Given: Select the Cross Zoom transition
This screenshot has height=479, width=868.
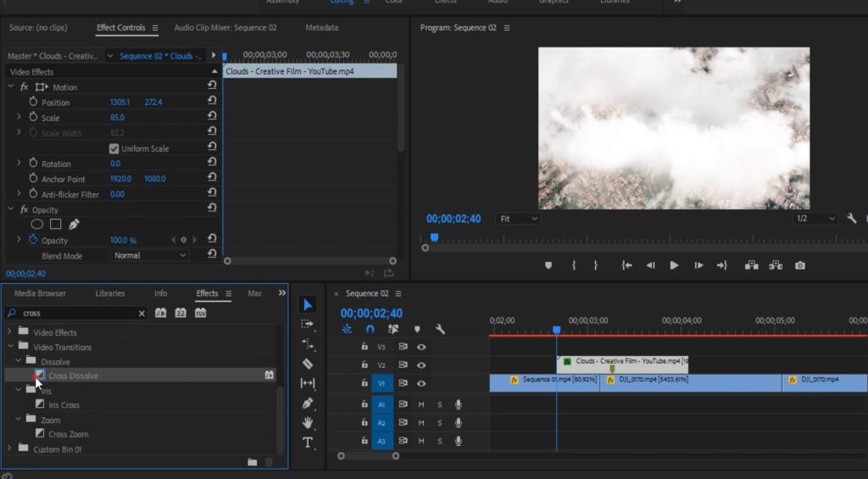Looking at the screenshot, I should [x=68, y=434].
